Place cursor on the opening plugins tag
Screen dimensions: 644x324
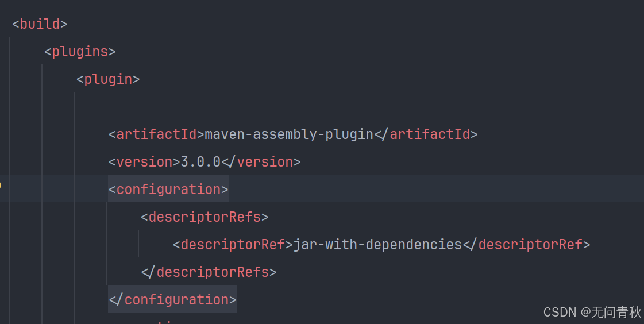(80, 52)
